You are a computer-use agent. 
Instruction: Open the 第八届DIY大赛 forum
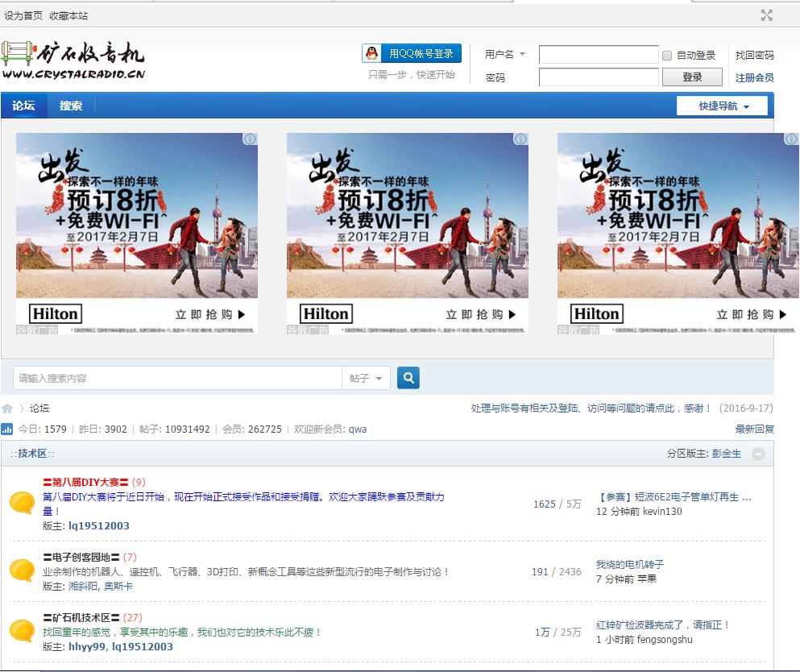click(85, 482)
